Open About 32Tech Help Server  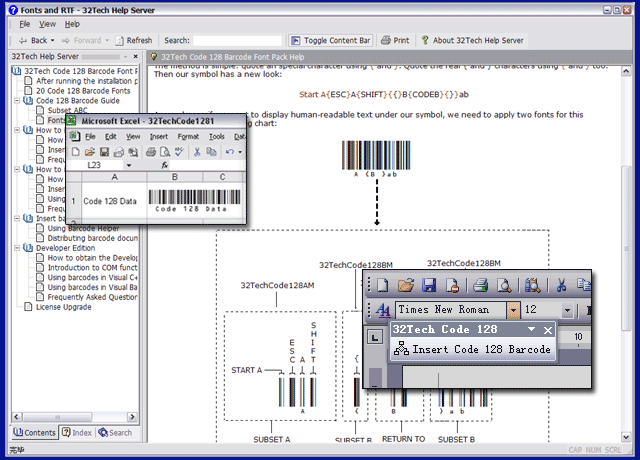[472, 40]
